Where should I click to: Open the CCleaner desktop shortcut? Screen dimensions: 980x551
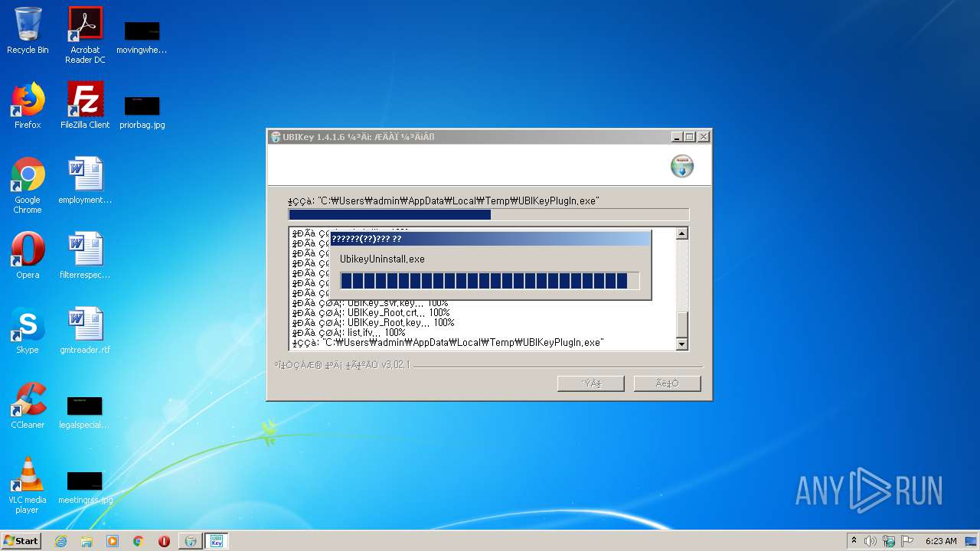pos(28,406)
